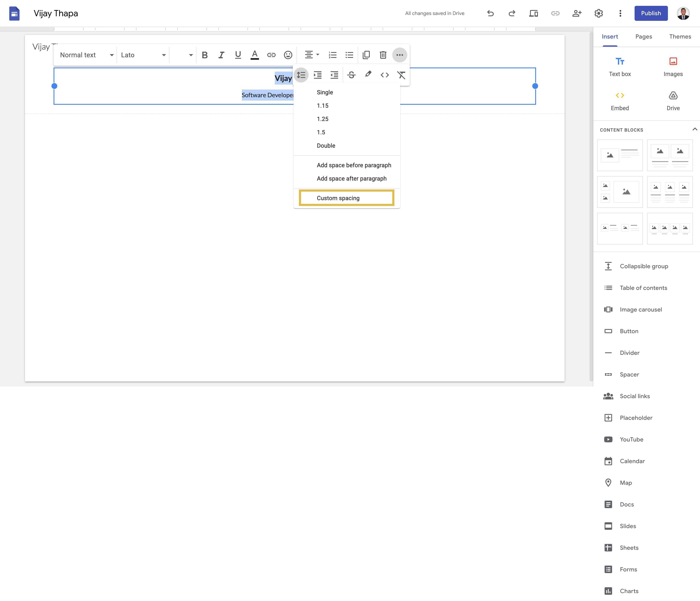This screenshot has width=700, height=601.
Task: Switch to the Themes tab
Action: pyautogui.click(x=680, y=36)
